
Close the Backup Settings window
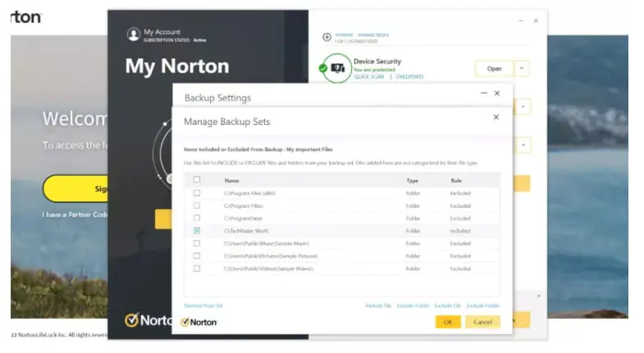click(497, 94)
